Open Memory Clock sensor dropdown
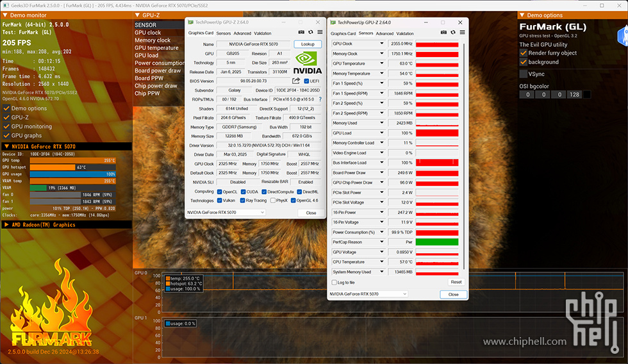Screen dimensions: 628x364 (382, 54)
